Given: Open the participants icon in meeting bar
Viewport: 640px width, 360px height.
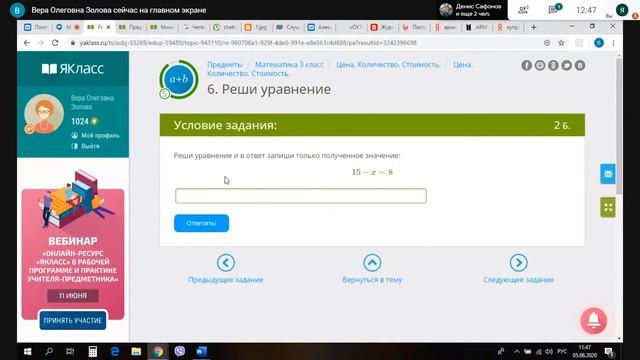Looking at the screenshot, I should (523, 10).
